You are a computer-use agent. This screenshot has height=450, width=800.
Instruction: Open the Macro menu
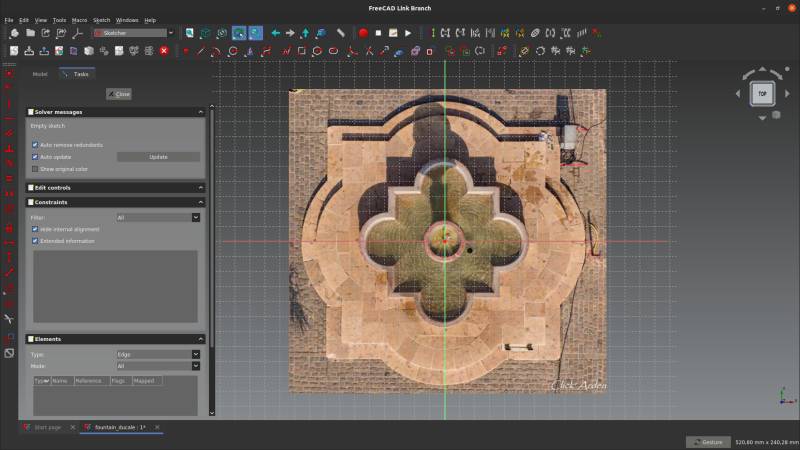[x=79, y=20]
